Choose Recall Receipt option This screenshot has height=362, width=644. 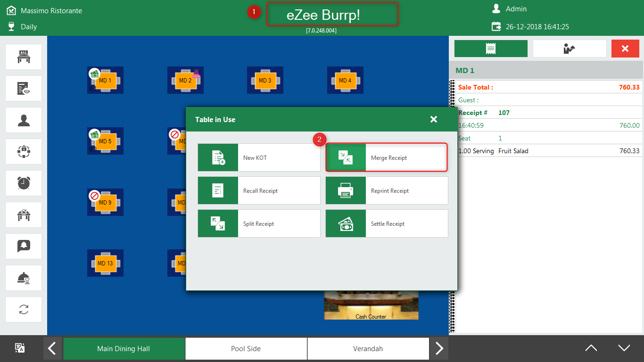(259, 190)
